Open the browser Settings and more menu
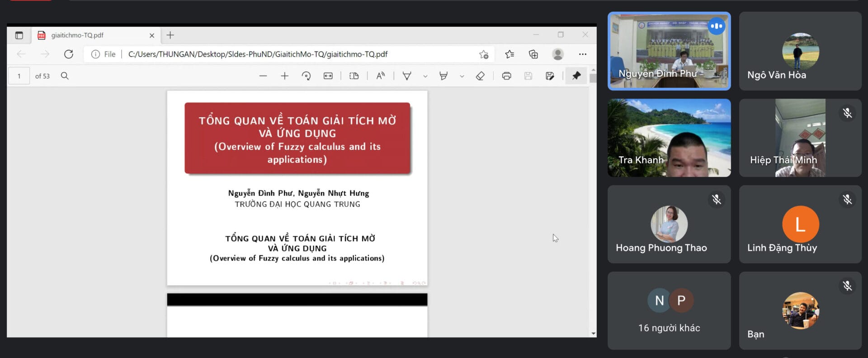The image size is (868, 358). (x=582, y=54)
